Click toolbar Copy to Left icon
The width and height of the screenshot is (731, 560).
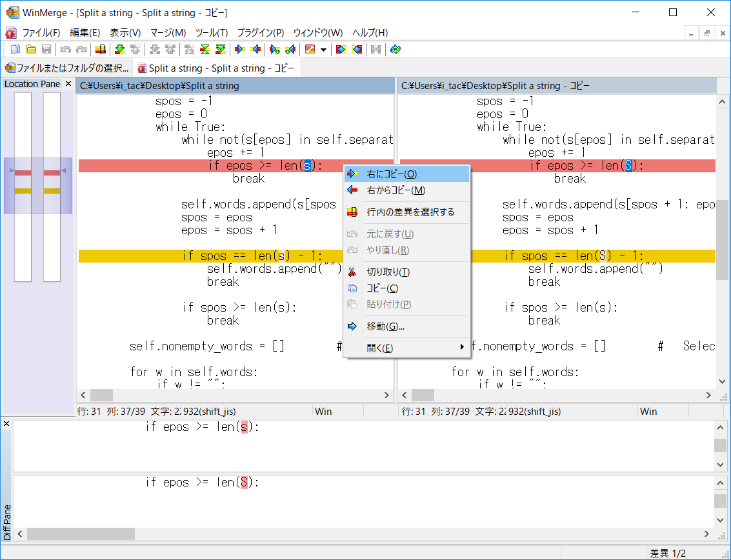tap(255, 49)
